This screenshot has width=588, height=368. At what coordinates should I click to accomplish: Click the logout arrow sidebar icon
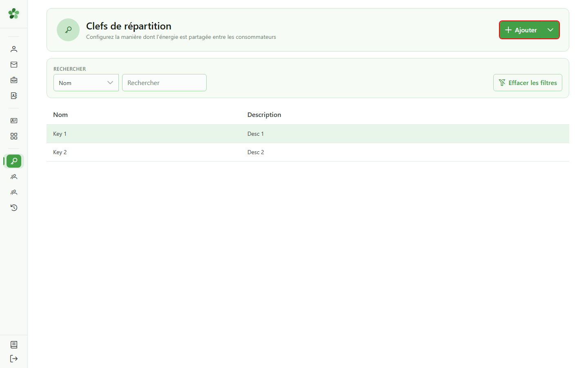14,359
